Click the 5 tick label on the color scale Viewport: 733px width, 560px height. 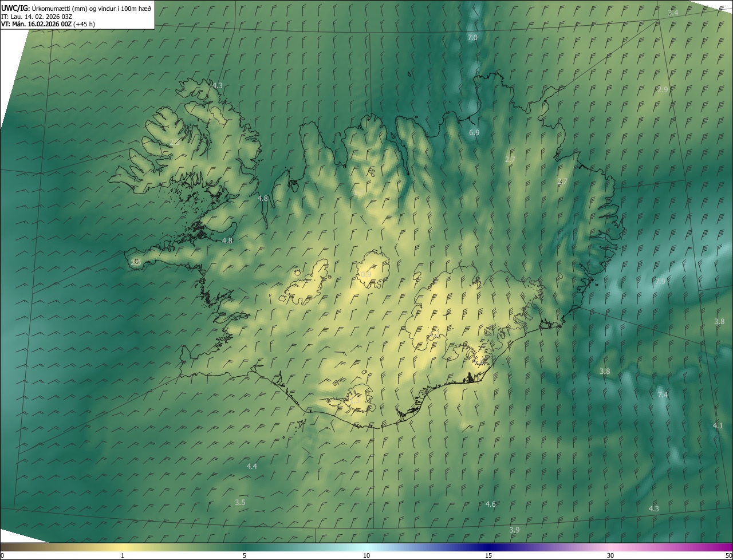click(245, 555)
